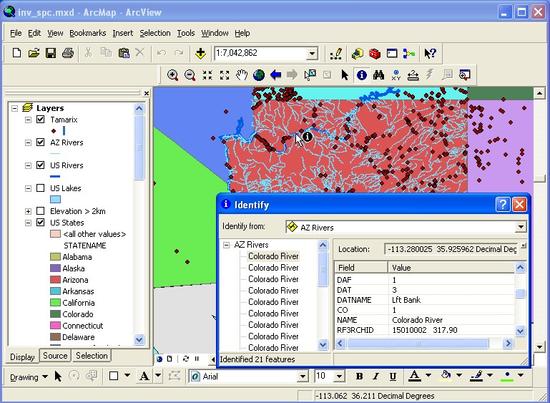
Task: Click the Paste clipboard icon
Action: 124,53
